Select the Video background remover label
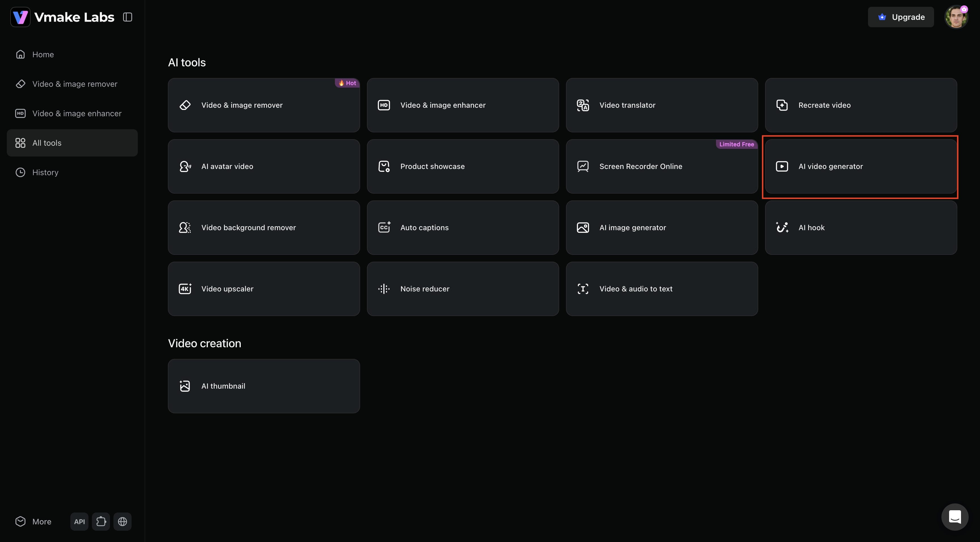This screenshot has width=980, height=542. point(248,227)
